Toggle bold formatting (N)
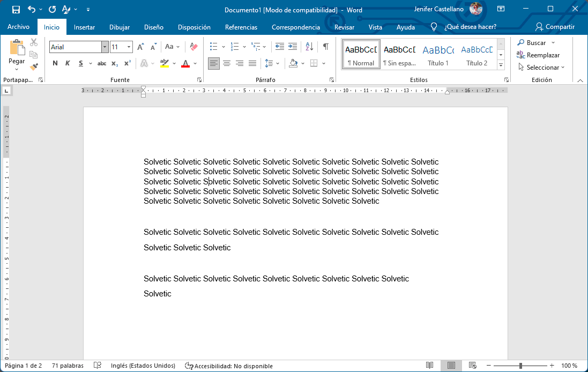This screenshot has height=372, width=588. click(55, 63)
